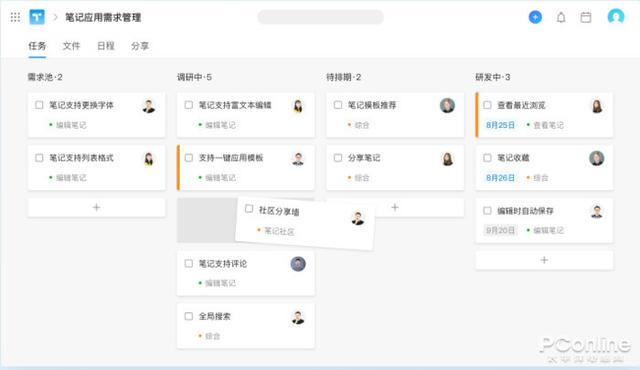This screenshot has width=640, height=370.
Task: Click the 待排期·2 column header
Action: pos(344,77)
